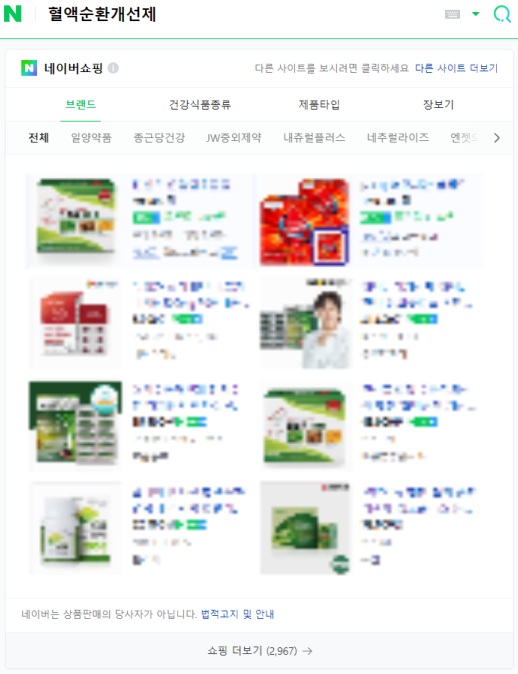Open the 장보기 tab

438,104
